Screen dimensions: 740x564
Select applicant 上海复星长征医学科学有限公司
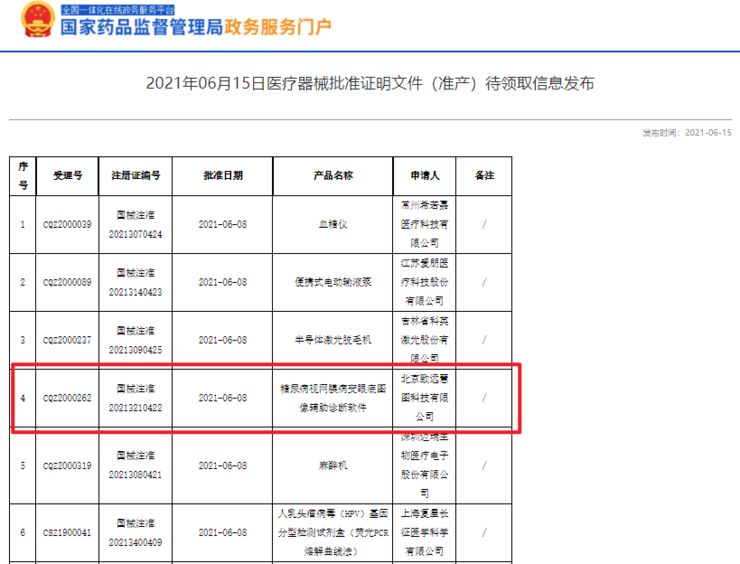[x=425, y=532]
